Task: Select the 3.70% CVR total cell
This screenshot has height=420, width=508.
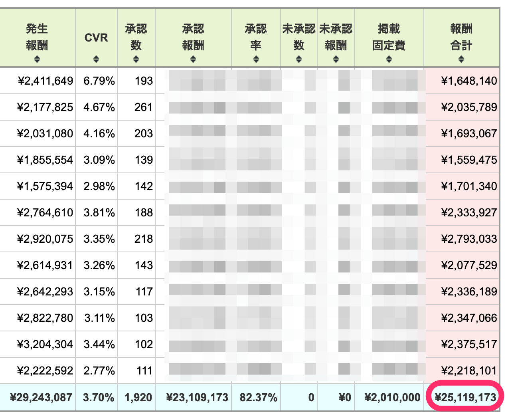Action: point(98,397)
